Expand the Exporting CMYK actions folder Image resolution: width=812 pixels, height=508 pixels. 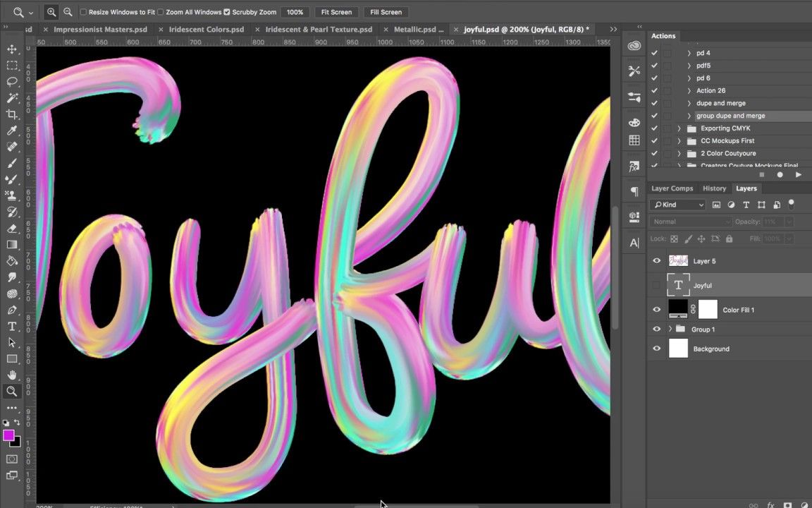click(679, 128)
